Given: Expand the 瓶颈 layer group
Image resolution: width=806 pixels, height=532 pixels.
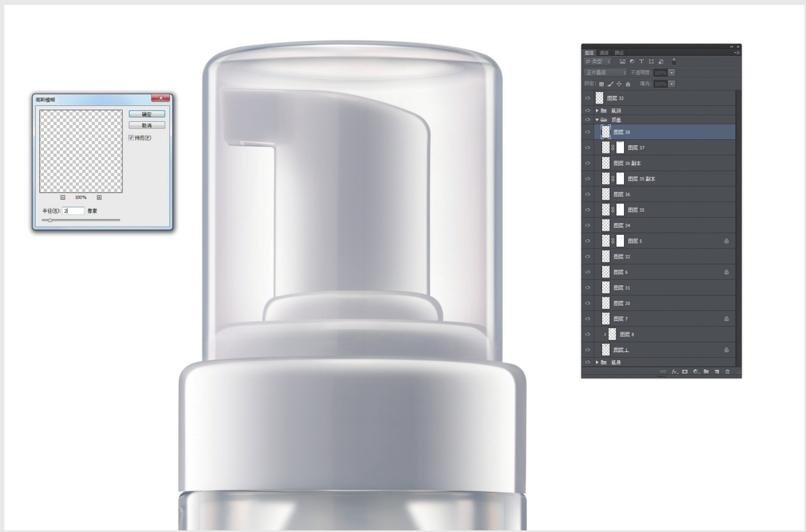Looking at the screenshot, I should (597, 111).
